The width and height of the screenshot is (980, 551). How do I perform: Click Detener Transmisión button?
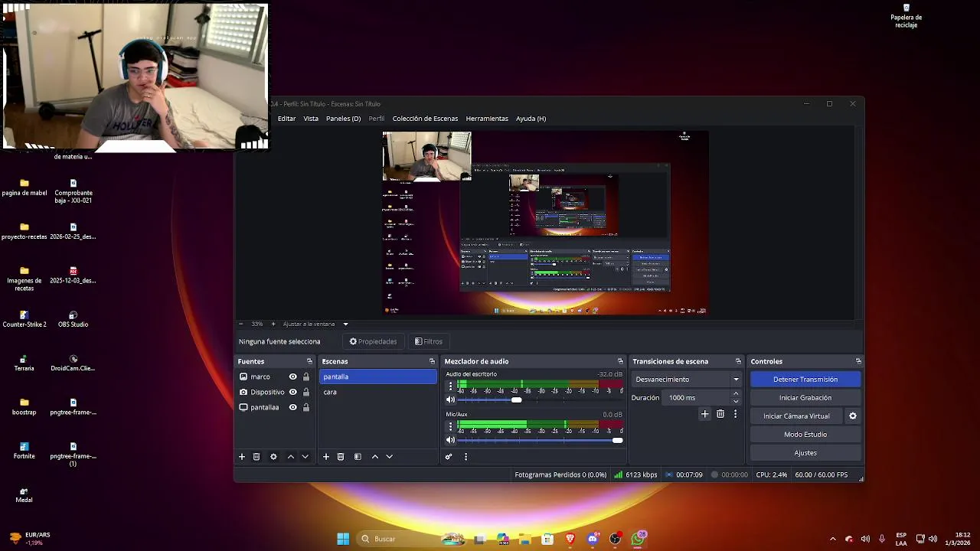(x=805, y=380)
